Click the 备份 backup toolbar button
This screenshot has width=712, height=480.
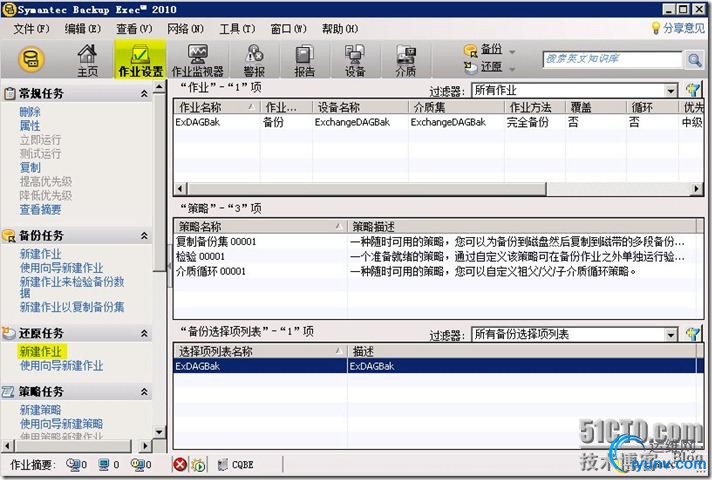pyautogui.click(x=483, y=49)
